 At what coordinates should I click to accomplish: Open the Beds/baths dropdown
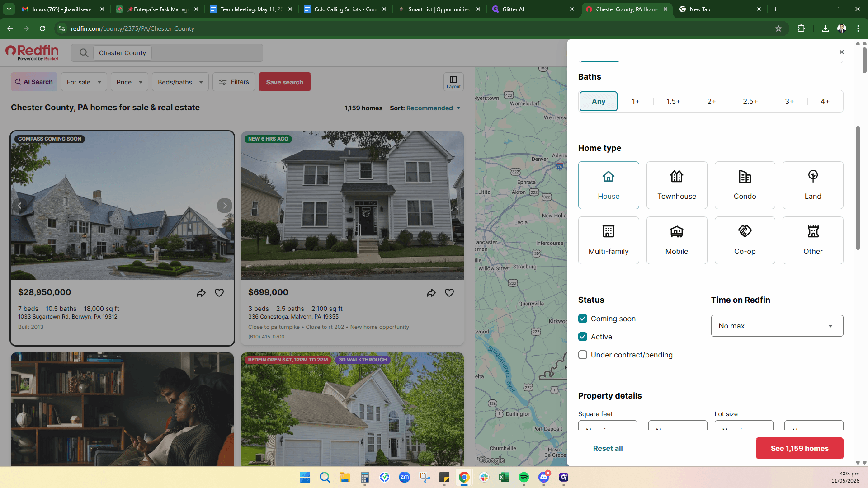tap(180, 82)
